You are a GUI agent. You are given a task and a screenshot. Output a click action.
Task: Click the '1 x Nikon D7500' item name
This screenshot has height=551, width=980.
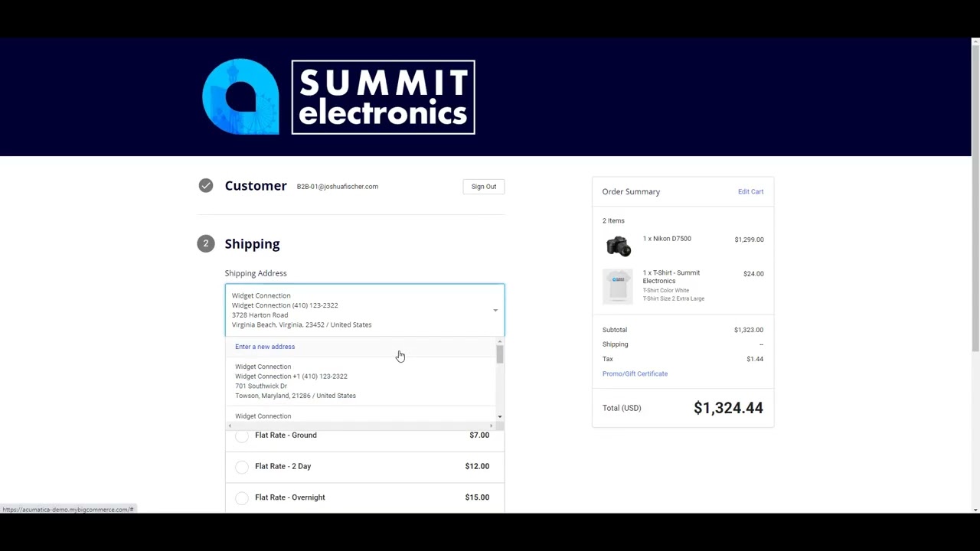(667, 239)
